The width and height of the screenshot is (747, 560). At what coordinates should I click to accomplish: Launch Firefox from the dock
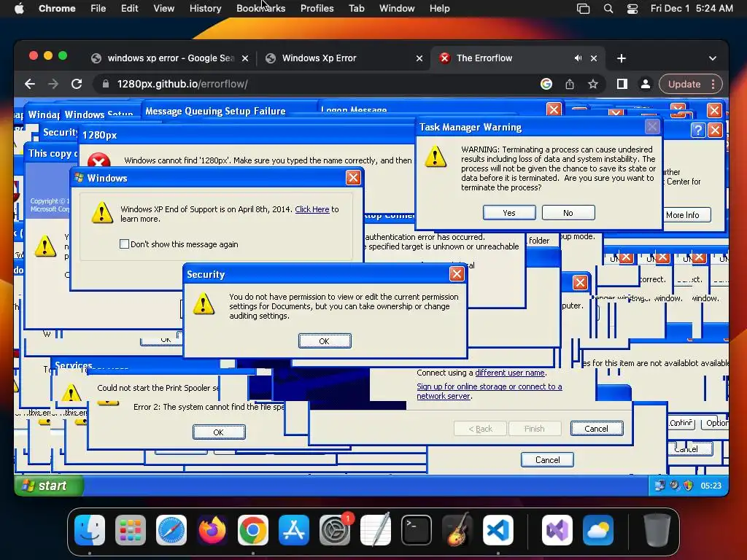click(212, 530)
